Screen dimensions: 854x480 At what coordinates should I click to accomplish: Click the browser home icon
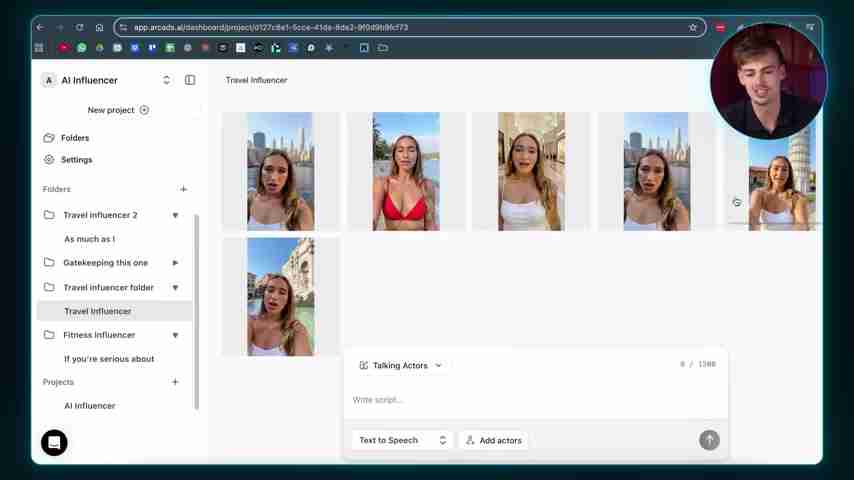99,27
